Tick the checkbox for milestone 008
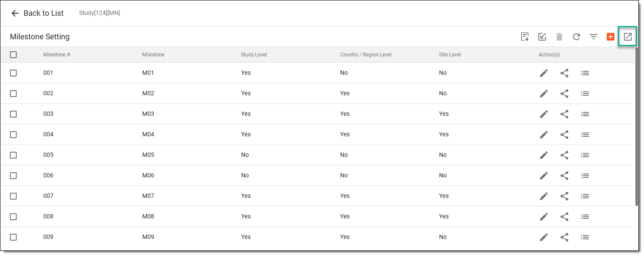 [x=13, y=217]
